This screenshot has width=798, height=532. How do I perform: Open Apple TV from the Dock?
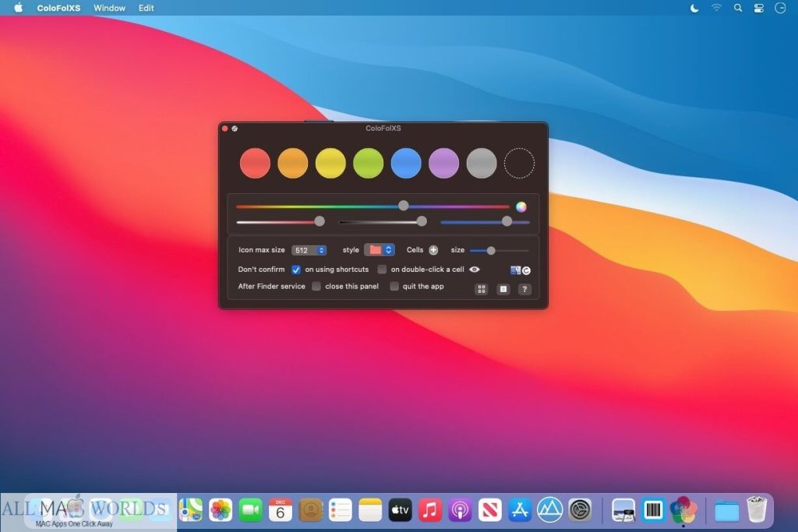400,510
